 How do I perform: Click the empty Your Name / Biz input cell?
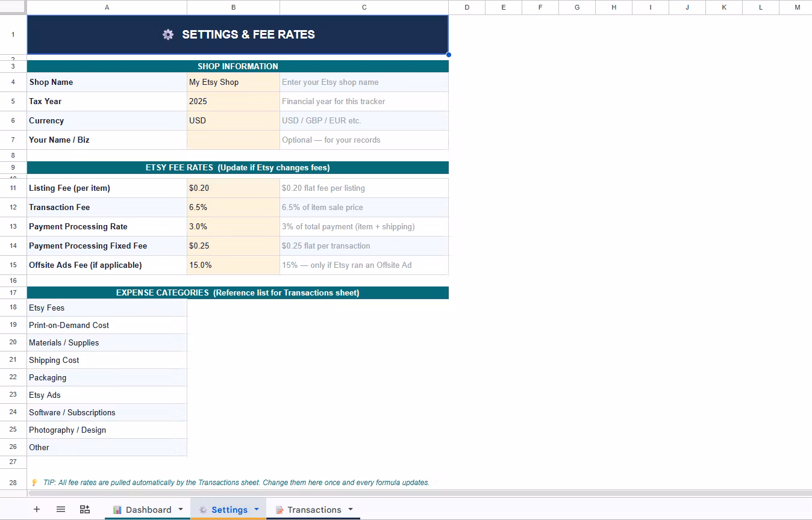[x=233, y=140]
